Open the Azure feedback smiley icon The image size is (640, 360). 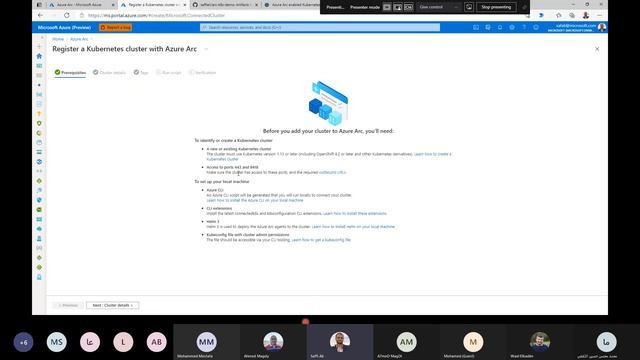(536, 27)
